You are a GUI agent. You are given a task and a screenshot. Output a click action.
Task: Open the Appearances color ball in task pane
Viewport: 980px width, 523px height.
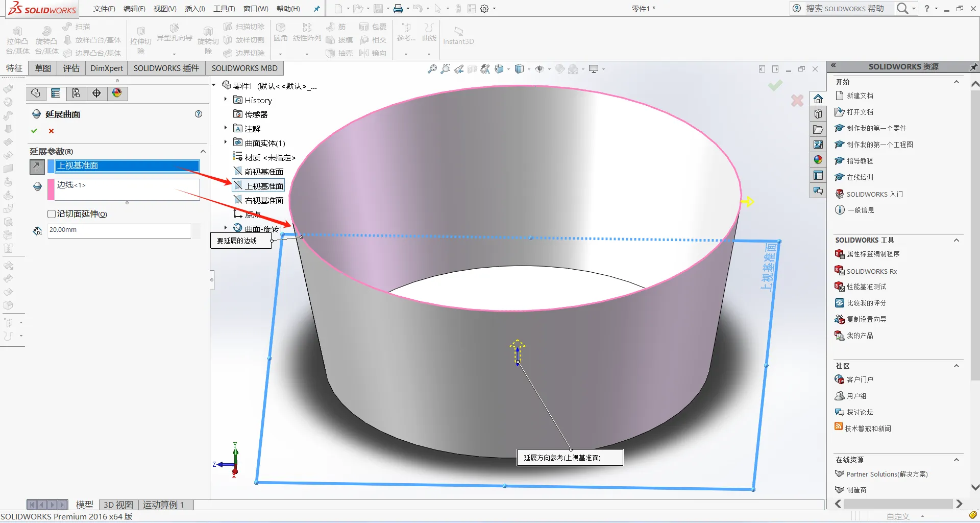pyautogui.click(x=818, y=160)
